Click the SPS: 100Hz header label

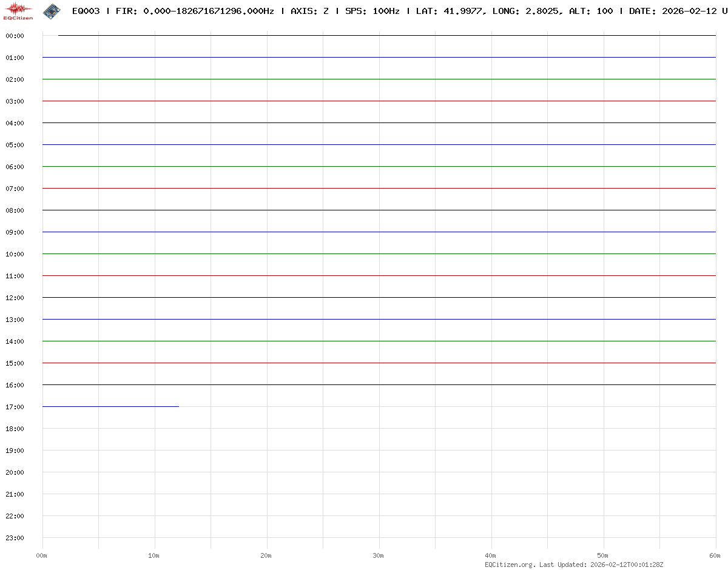click(x=372, y=11)
